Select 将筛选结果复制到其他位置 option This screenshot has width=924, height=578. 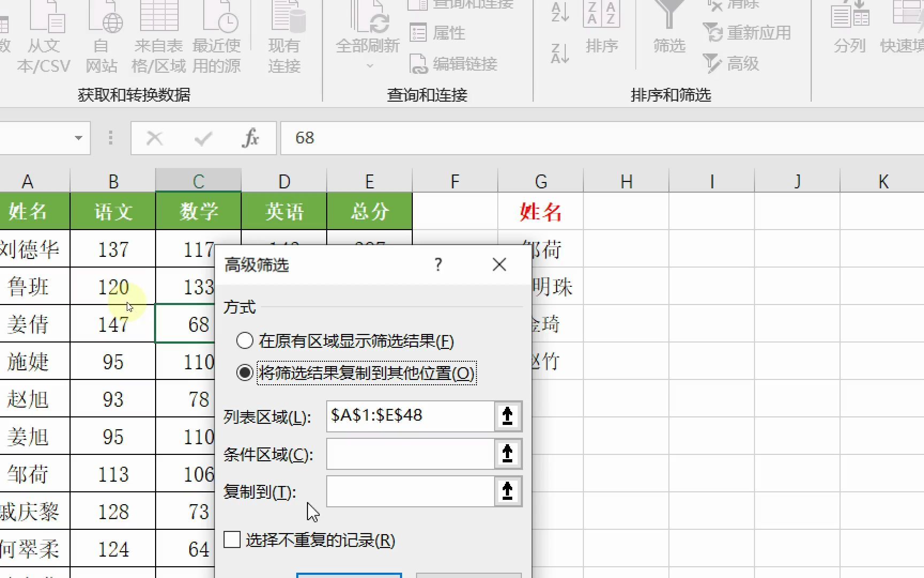click(245, 374)
